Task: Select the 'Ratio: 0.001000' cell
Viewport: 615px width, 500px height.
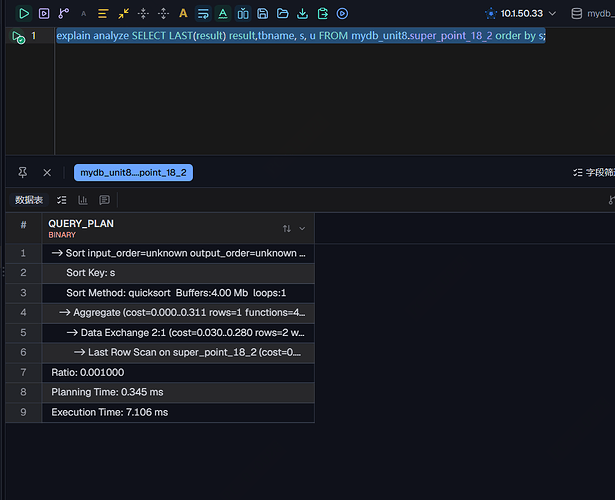Action: [x=178, y=373]
